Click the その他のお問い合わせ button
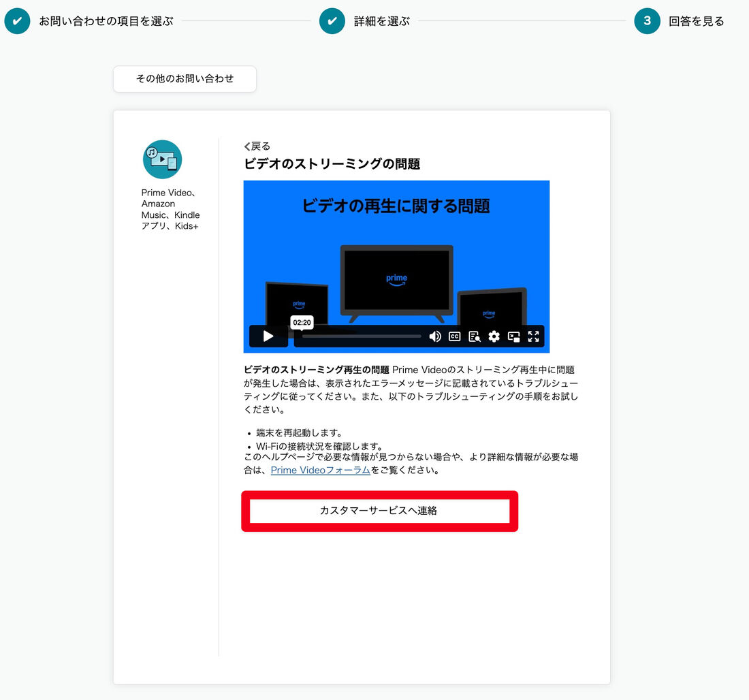The width and height of the screenshot is (749, 700). 185,79
